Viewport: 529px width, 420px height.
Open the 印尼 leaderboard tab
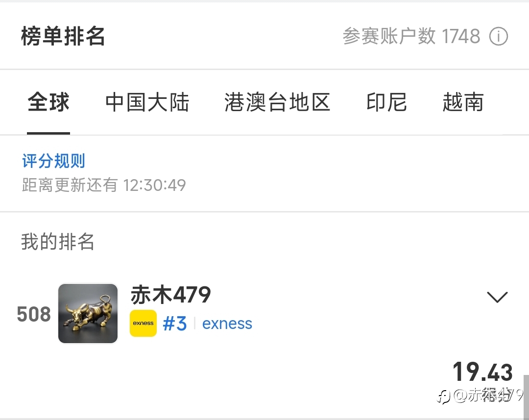tap(386, 102)
